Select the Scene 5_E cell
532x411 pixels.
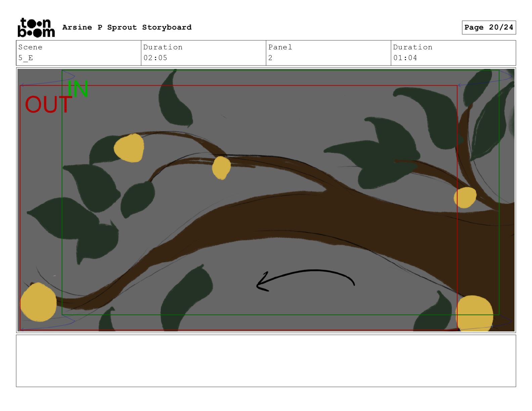coord(79,53)
